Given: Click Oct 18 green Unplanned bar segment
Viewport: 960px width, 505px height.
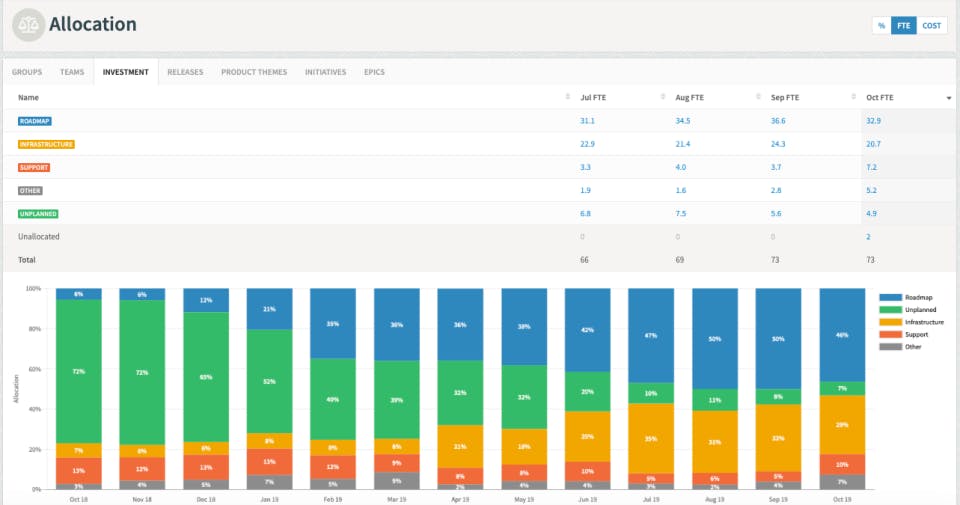Looking at the screenshot, I should pos(78,372).
